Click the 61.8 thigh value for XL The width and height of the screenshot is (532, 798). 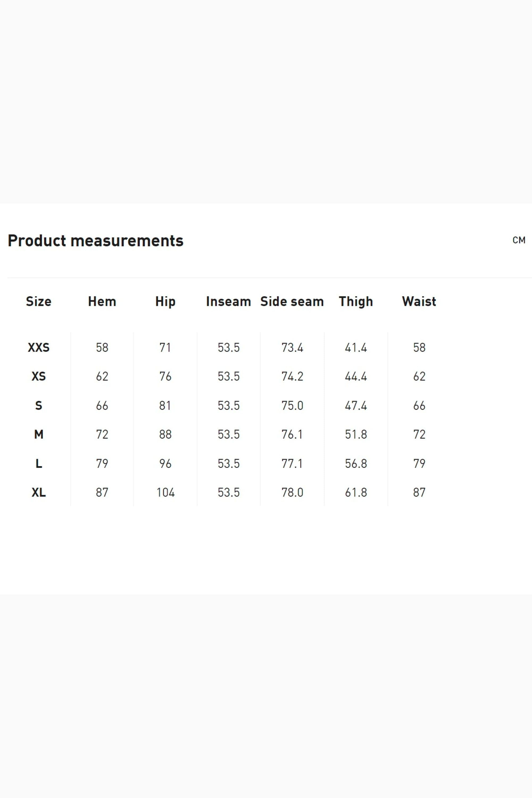tap(356, 492)
